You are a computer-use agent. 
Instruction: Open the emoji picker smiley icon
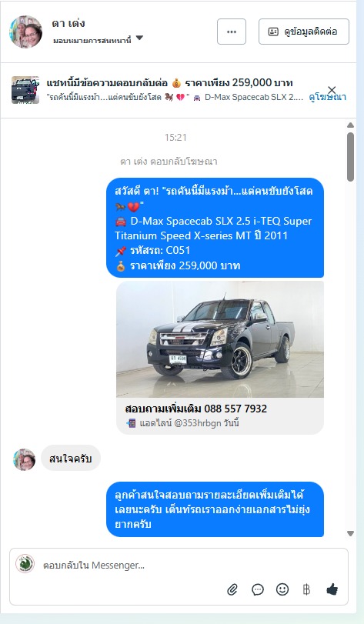(x=282, y=589)
